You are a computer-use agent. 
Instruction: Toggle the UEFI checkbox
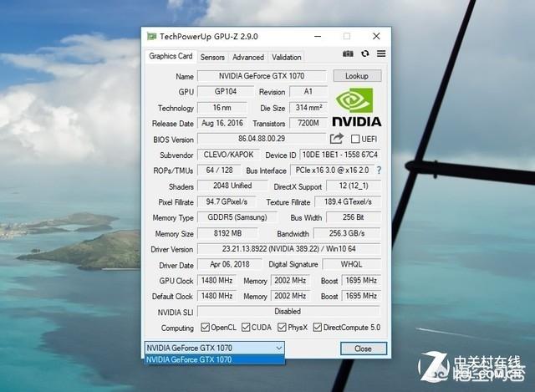tap(354, 139)
